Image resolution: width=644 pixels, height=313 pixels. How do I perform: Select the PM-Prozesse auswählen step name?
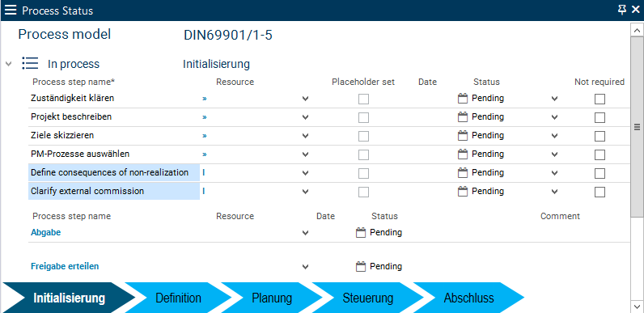[x=80, y=154]
